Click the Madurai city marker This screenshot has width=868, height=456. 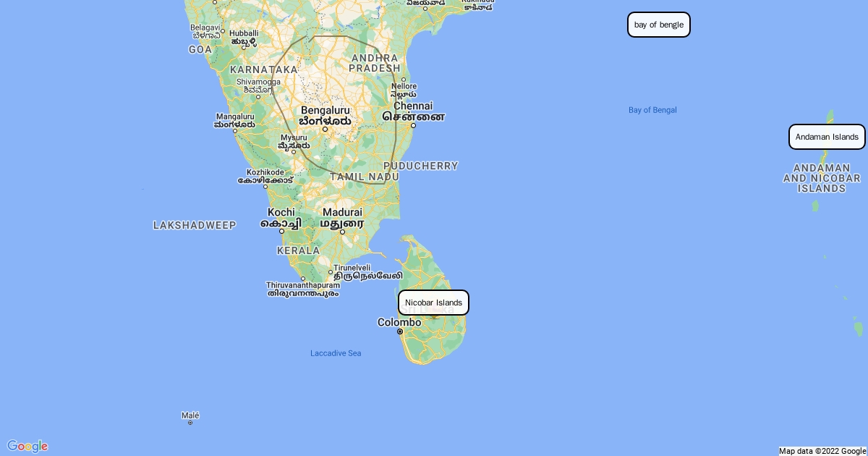tap(342, 232)
